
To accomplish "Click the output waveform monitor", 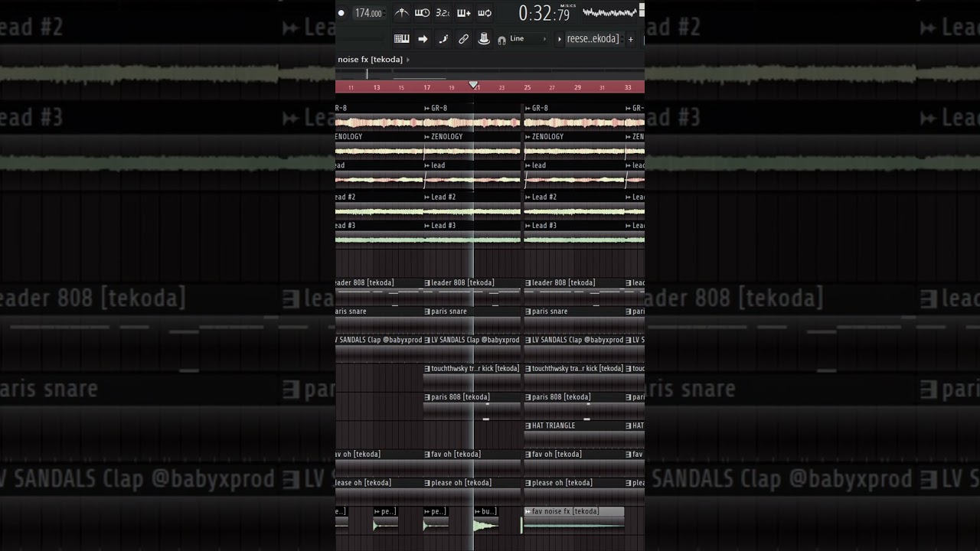I will 609,12.
